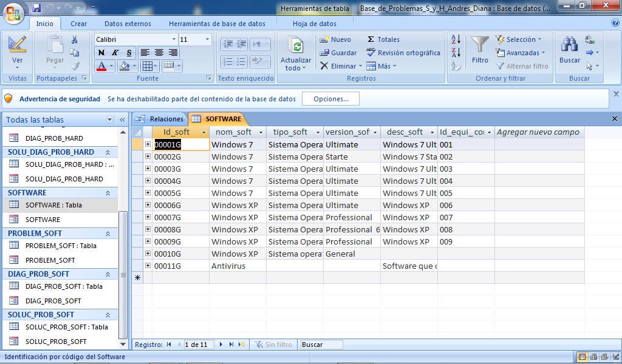
Task: Select the Nuevo record icon
Action: (325, 39)
